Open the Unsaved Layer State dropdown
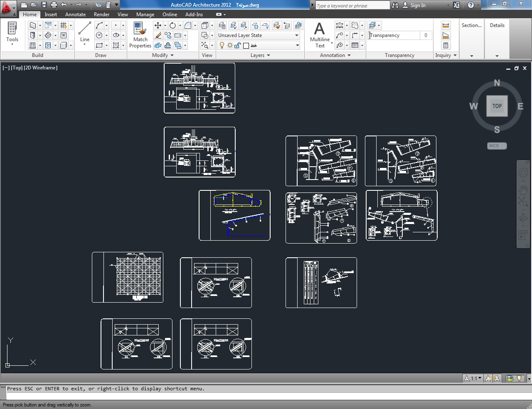 tap(258, 35)
